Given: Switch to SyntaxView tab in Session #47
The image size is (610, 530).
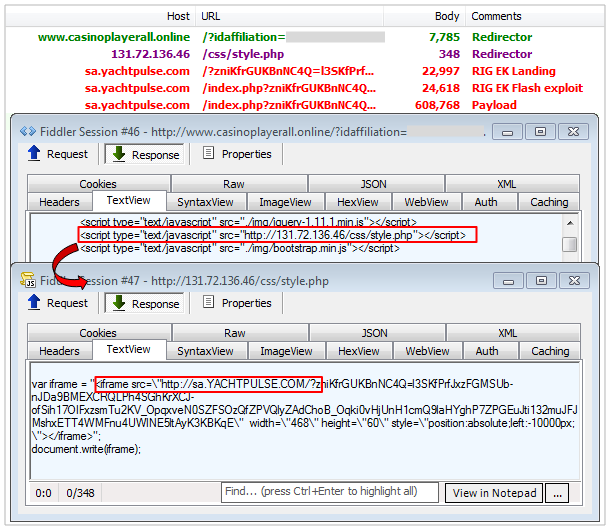Looking at the screenshot, I should [x=205, y=351].
